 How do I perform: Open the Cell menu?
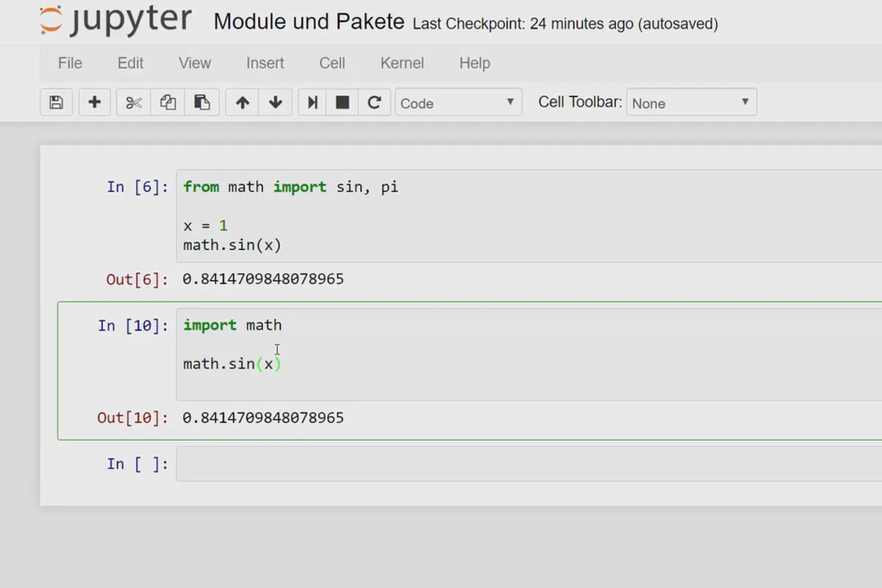(332, 63)
